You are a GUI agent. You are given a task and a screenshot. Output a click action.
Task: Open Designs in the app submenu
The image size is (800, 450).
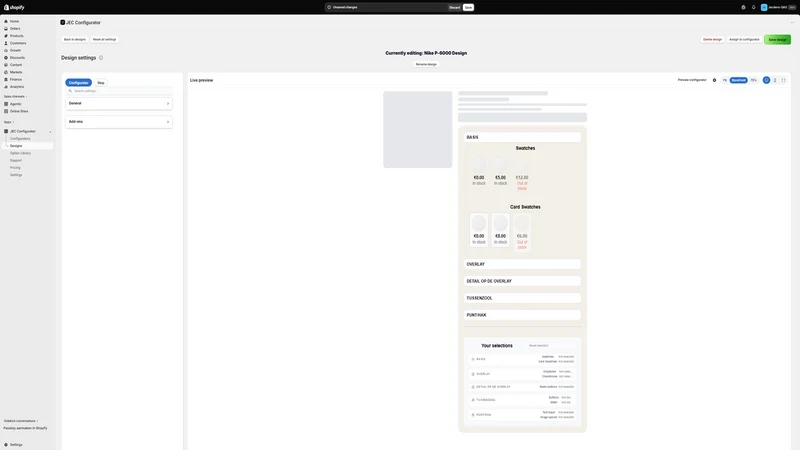point(16,146)
